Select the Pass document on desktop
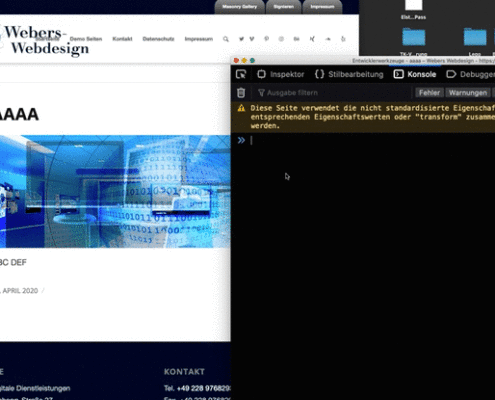Image resolution: width=495 pixels, height=400 pixels. click(x=413, y=9)
